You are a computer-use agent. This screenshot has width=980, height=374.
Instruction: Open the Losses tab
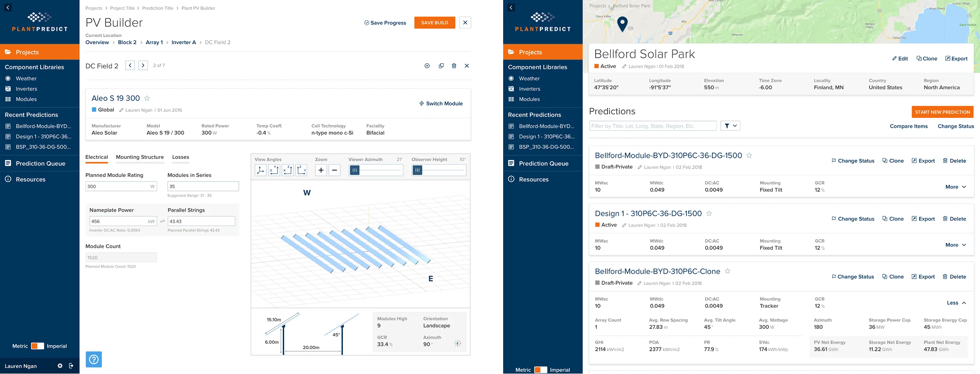click(180, 157)
